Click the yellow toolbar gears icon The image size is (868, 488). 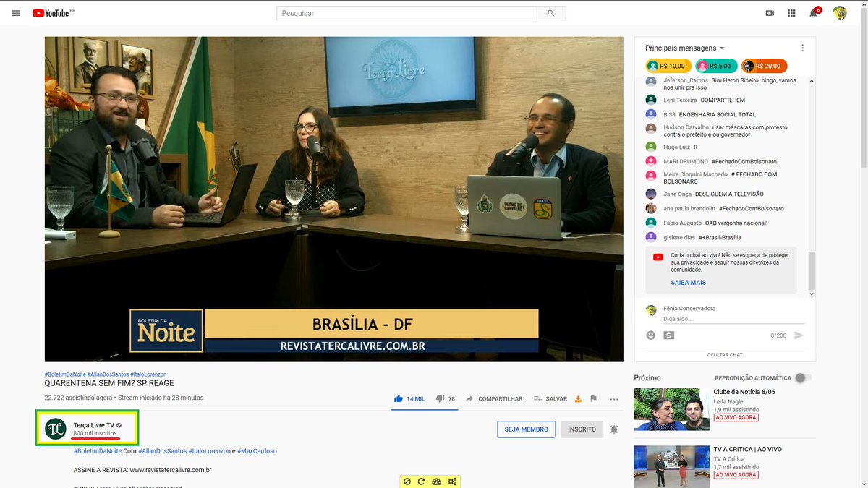452,481
